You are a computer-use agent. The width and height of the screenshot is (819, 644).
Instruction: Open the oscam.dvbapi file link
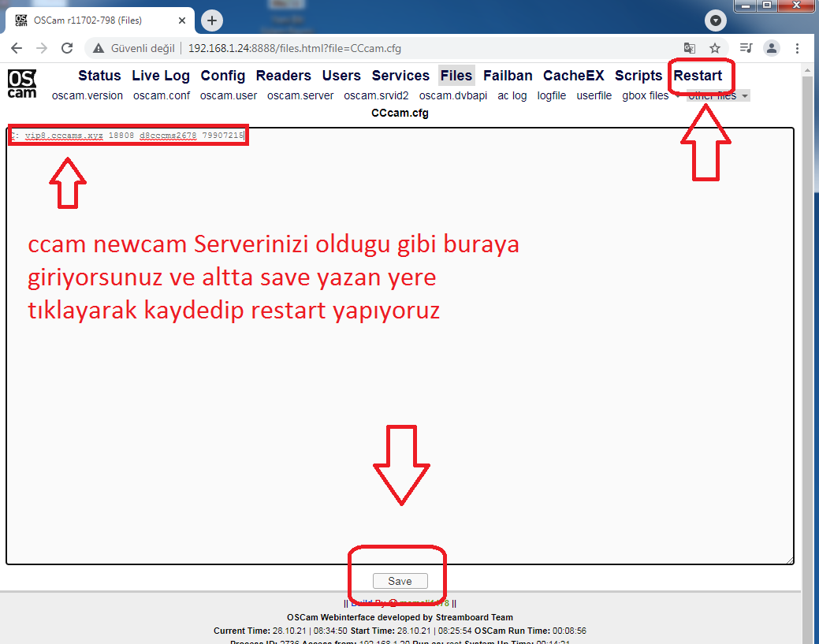pos(452,95)
